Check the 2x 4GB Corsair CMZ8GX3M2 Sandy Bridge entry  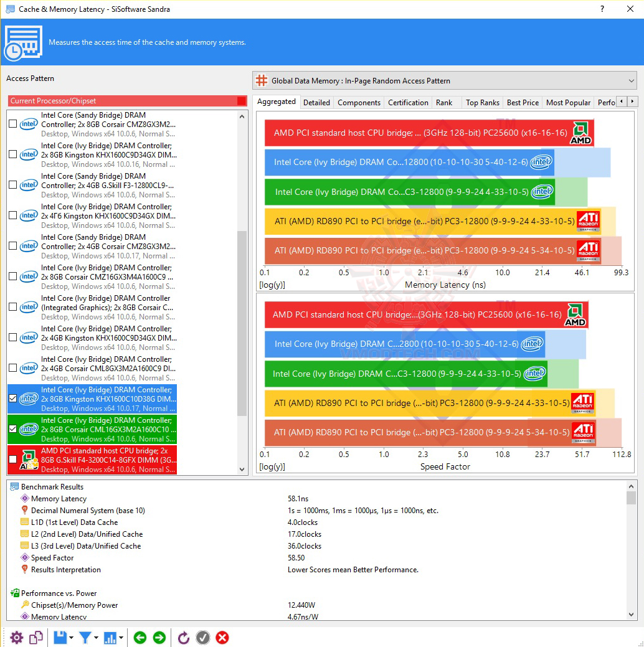13,246
